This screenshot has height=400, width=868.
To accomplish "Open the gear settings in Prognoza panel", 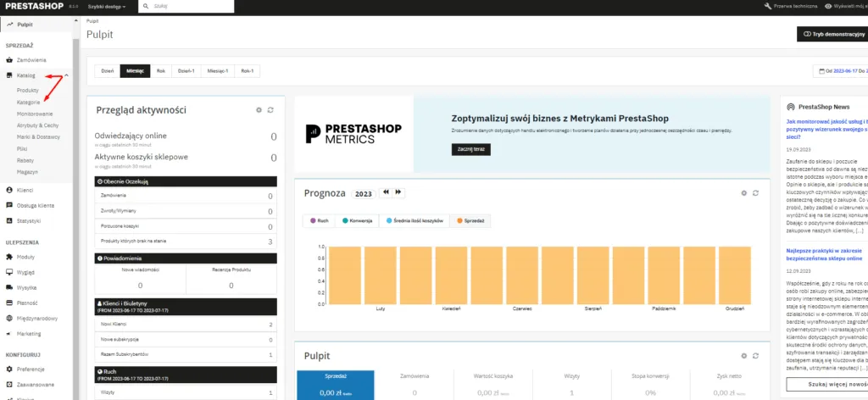I will (x=743, y=193).
